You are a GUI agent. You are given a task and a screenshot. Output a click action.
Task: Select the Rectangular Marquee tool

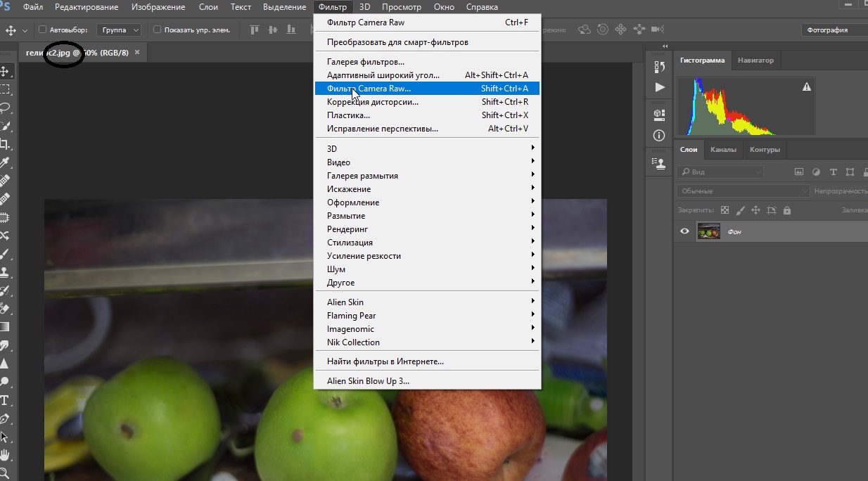tap(4, 89)
